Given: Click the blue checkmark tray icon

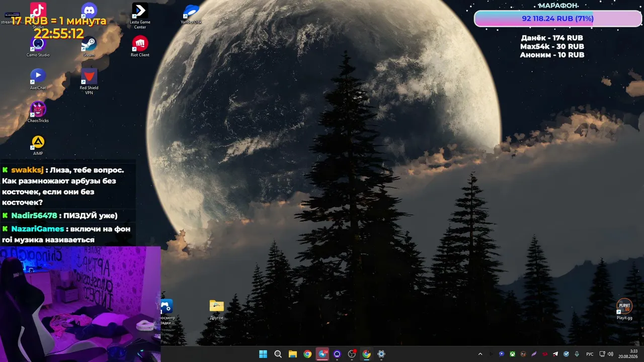Looking at the screenshot, I should (x=566, y=354).
